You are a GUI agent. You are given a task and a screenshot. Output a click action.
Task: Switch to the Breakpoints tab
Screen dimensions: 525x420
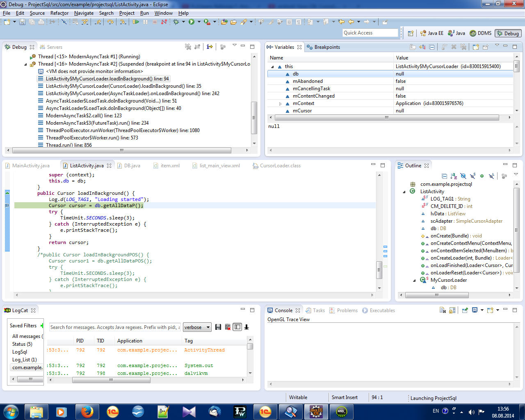pos(324,47)
